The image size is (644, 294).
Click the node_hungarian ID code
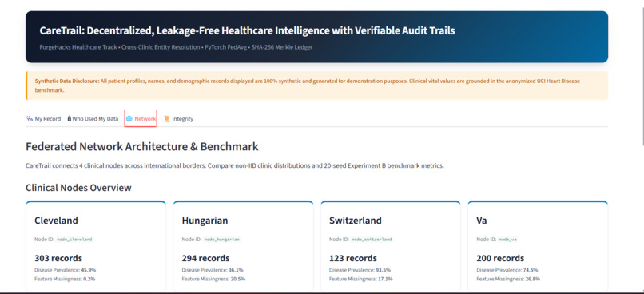(x=222, y=239)
